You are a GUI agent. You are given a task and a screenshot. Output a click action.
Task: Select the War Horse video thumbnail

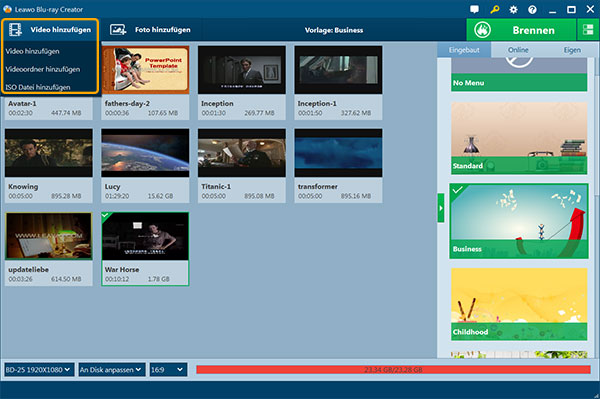145,236
